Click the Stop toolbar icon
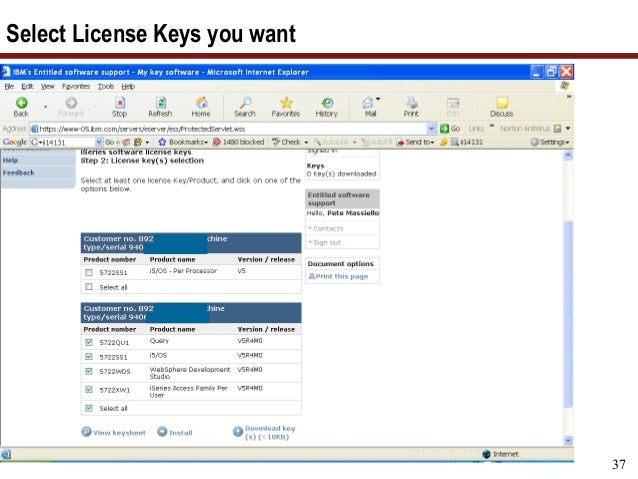638x479 pixels. click(120, 103)
